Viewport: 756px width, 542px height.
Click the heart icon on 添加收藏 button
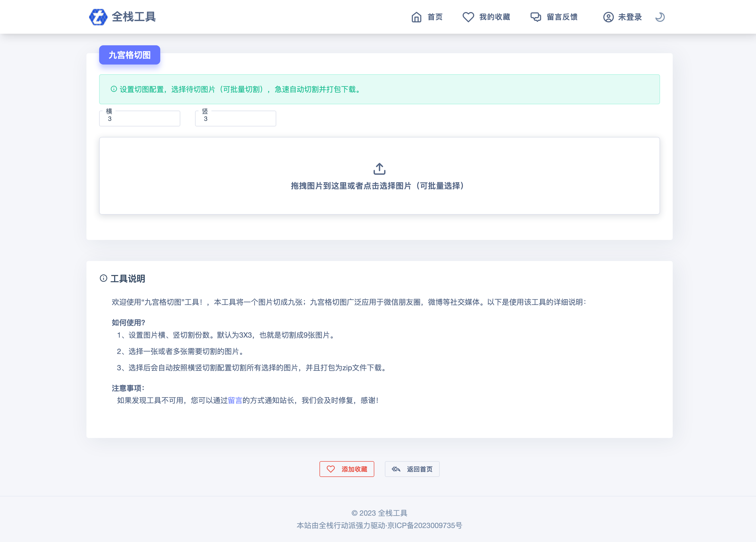tap(331, 469)
